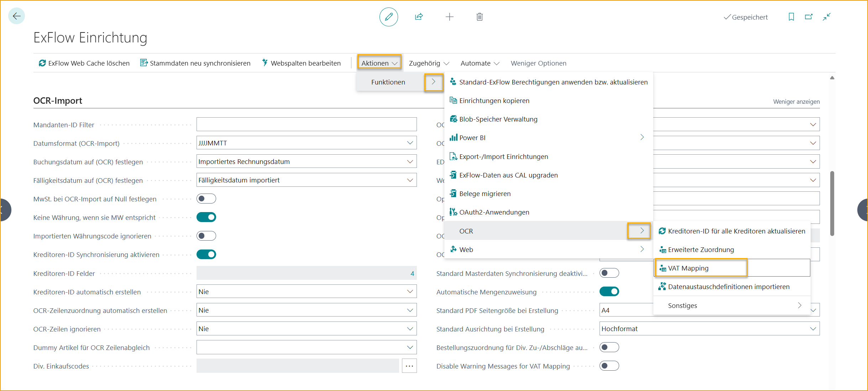Click Stammdaten neu synchronisieren
The image size is (868, 391).
[195, 63]
